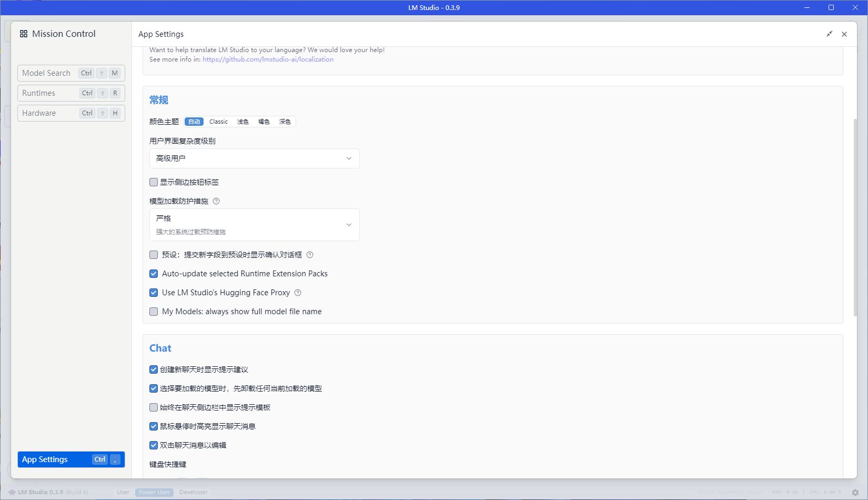Maximize the LM Studio window
The height and width of the screenshot is (500, 868).
(831, 7)
